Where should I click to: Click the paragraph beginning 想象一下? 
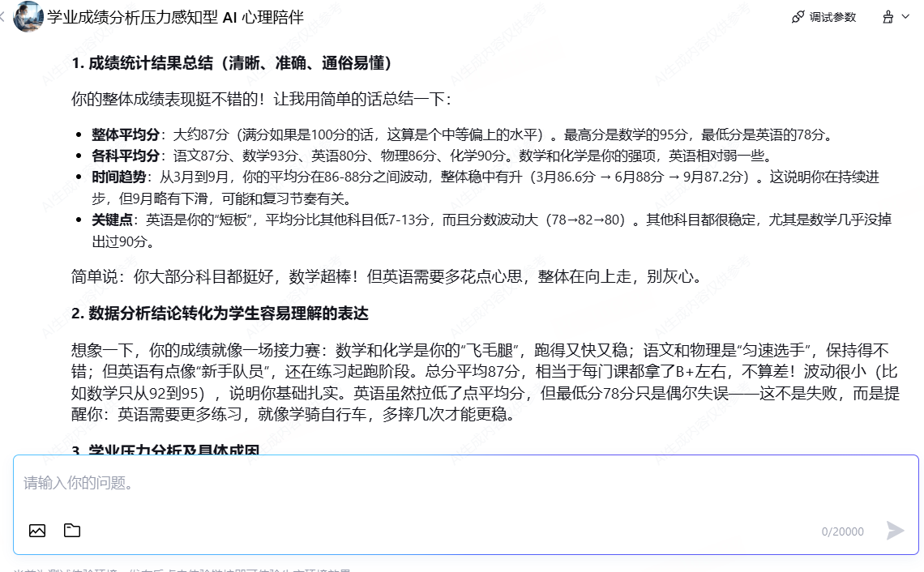[x=486, y=382]
